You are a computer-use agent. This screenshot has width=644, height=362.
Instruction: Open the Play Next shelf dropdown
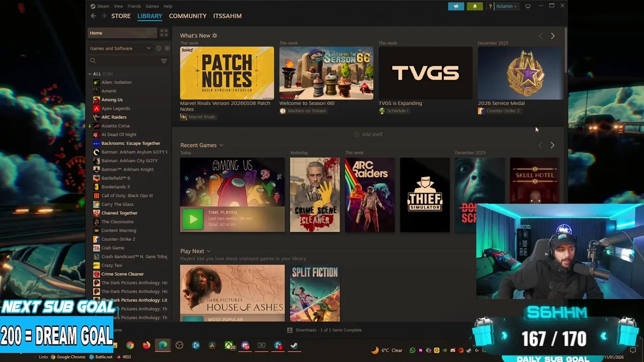click(x=208, y=251)
